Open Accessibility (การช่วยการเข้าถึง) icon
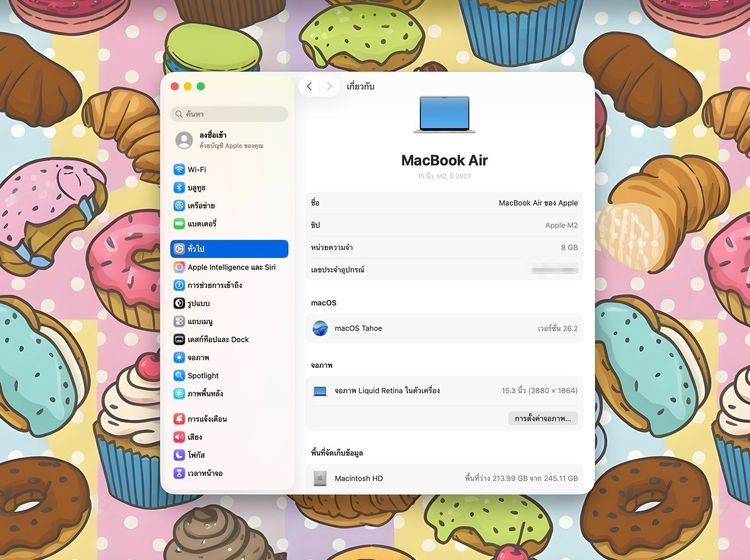 click(179, 285)
